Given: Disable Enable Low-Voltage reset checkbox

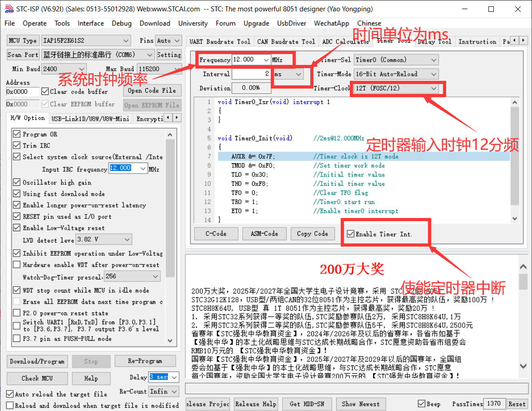Looking at the screenshot, I should [x=17, y=228].
